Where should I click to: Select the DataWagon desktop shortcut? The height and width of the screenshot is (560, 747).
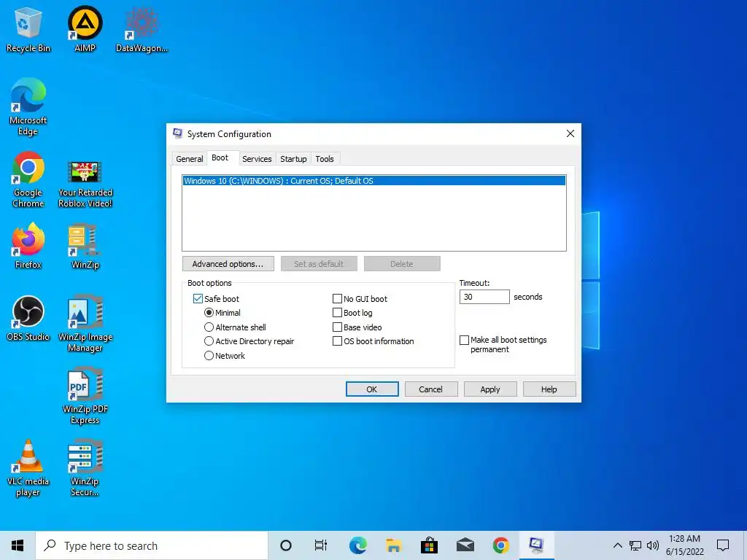[x=142, y=29]
